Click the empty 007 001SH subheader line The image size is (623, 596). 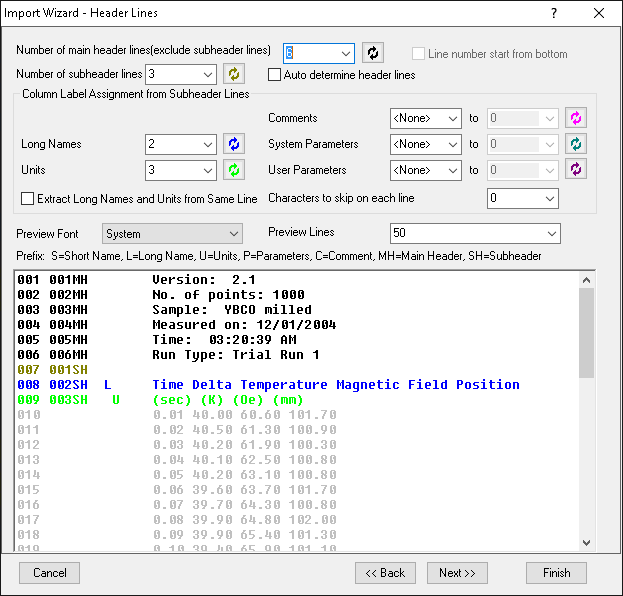pos(52,370)
